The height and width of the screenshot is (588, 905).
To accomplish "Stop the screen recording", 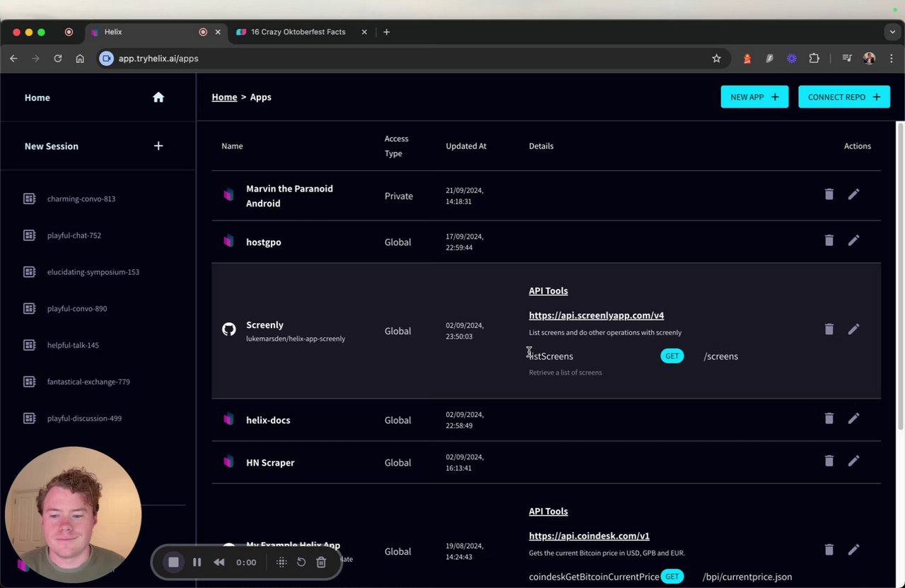I will (173, 563).
